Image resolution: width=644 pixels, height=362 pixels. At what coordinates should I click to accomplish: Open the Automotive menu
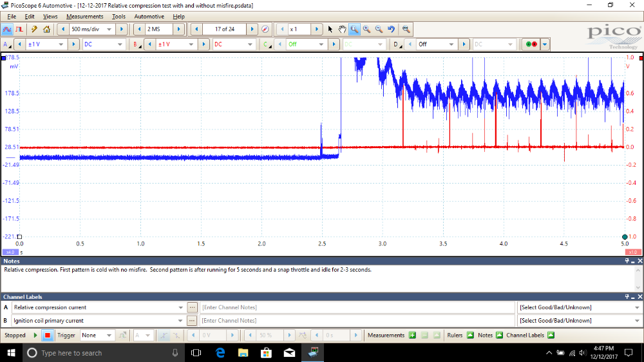[149, 16]
